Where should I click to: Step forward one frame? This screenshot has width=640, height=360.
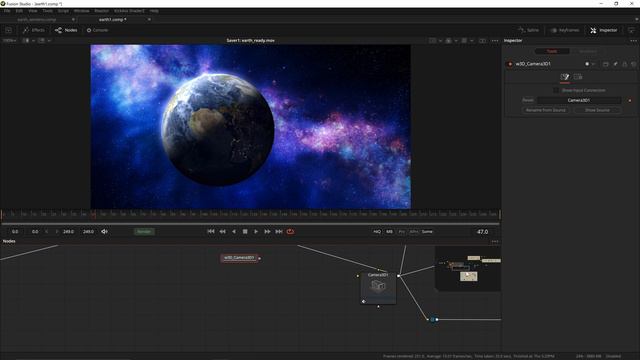tap(267, 231)
